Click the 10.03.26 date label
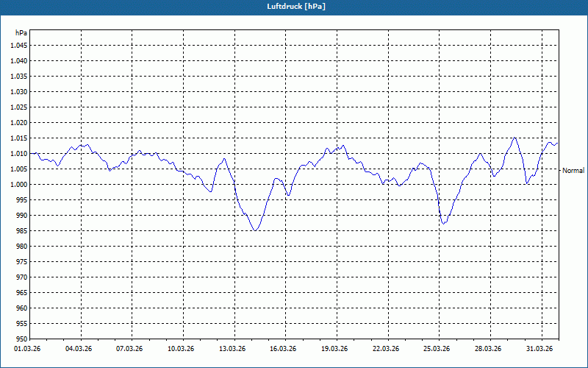Screen dimensions: 588x368 (181, 349)
